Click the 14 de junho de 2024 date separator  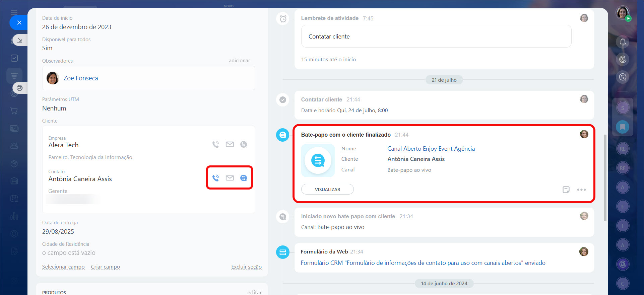coord(444,283)
